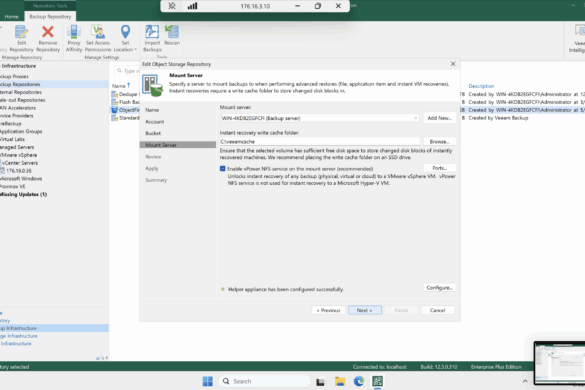Click Rescan ribbon icon
Viewport: 585px width, 390px height.
point(172,32)
